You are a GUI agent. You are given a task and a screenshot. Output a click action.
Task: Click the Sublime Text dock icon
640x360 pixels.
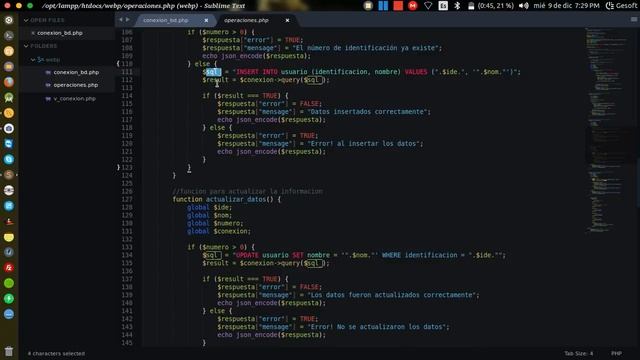point(9,175)
